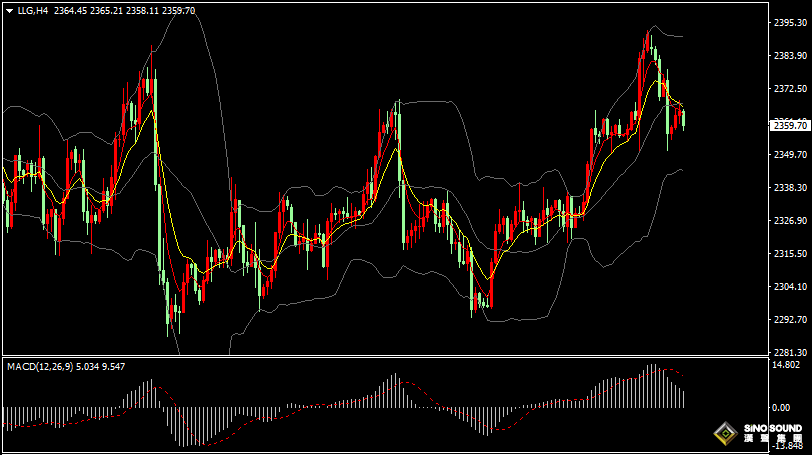812x455 pixels.
Task: Click the 2338.30 price scale label
Action: pyautogui.click(x=789, y=188)
